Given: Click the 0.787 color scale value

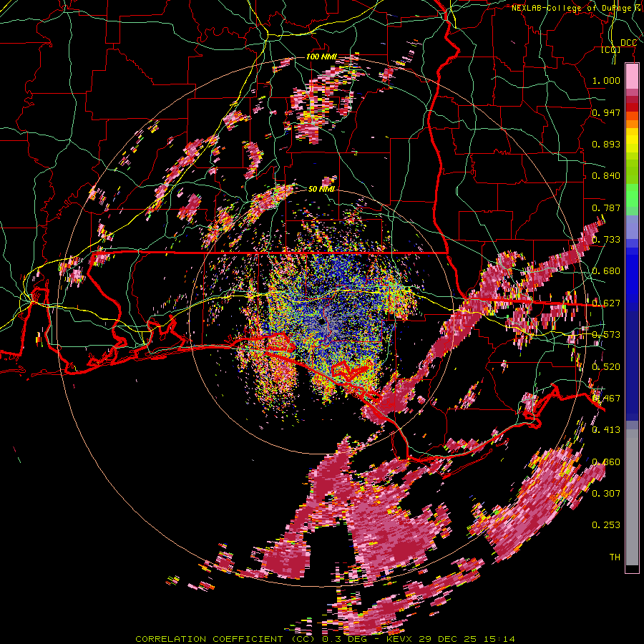Looking at the screenshot, I should click(x=606, y=208).
